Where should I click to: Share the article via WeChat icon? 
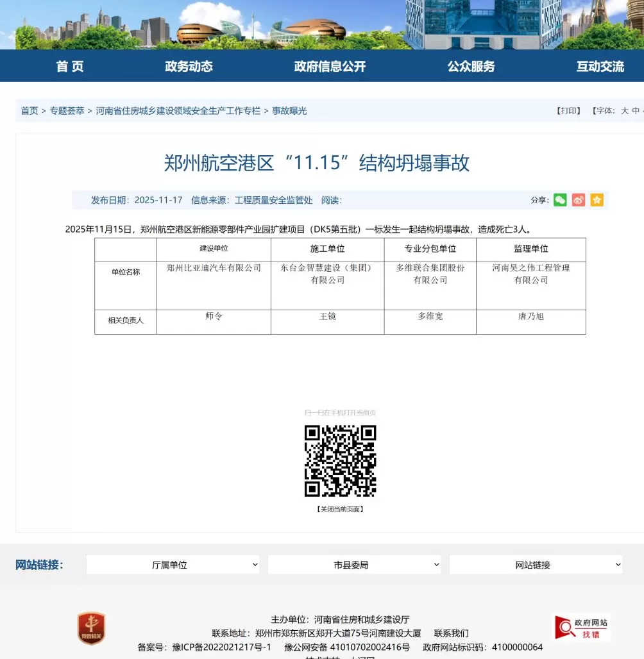(559, 200)
